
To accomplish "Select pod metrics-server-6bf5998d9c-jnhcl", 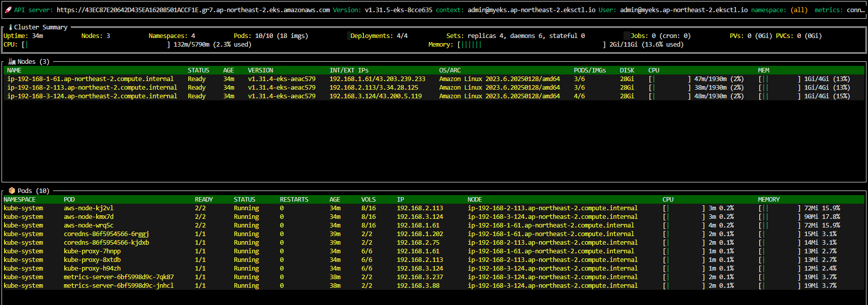I will pos(434,285).
